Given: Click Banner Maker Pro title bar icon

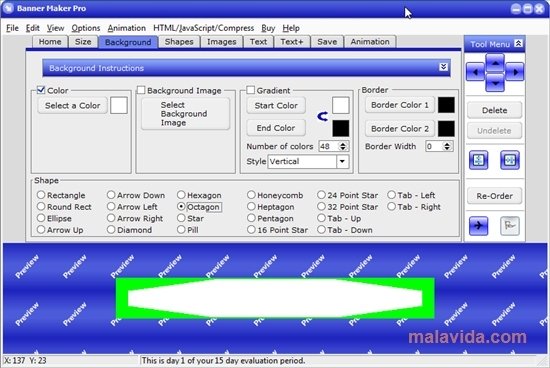Looking at the screenshot, I should [x=8, y=8].
